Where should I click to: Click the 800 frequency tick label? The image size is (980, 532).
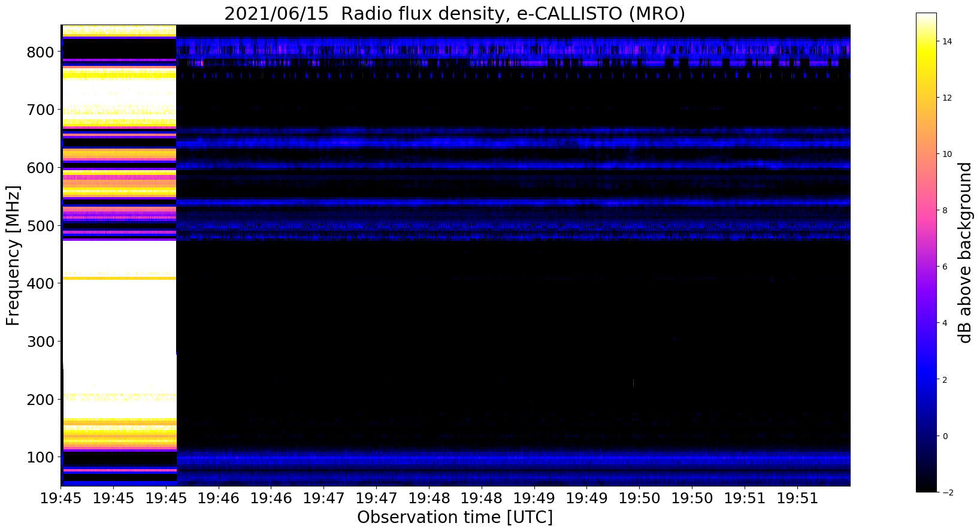(x=40, y=52)
